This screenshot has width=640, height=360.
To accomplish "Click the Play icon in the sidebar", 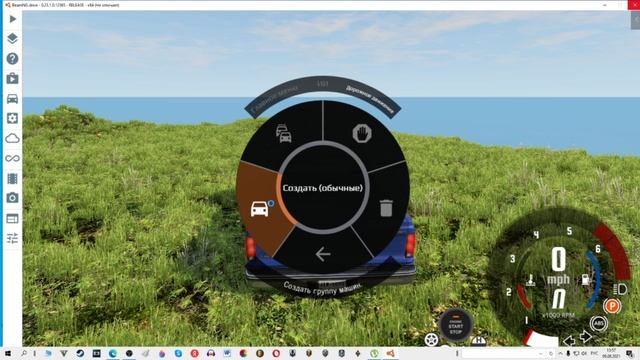I will [12, 19].
